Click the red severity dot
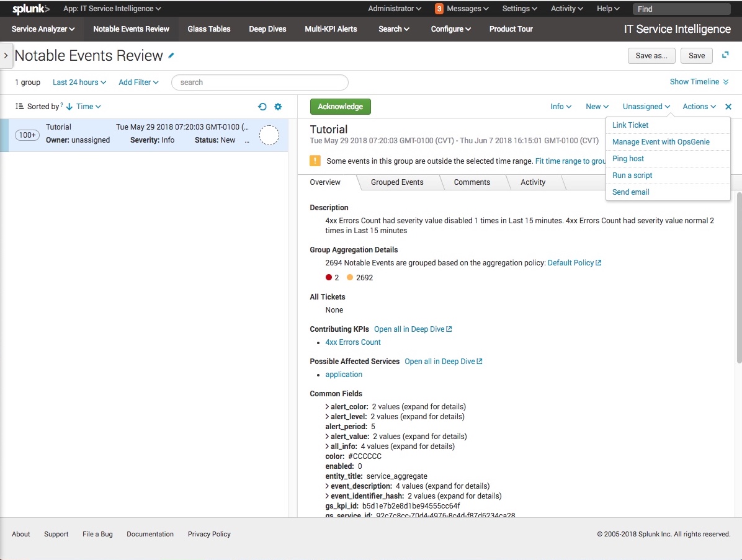The image size is (742, 560). [328, 277]
